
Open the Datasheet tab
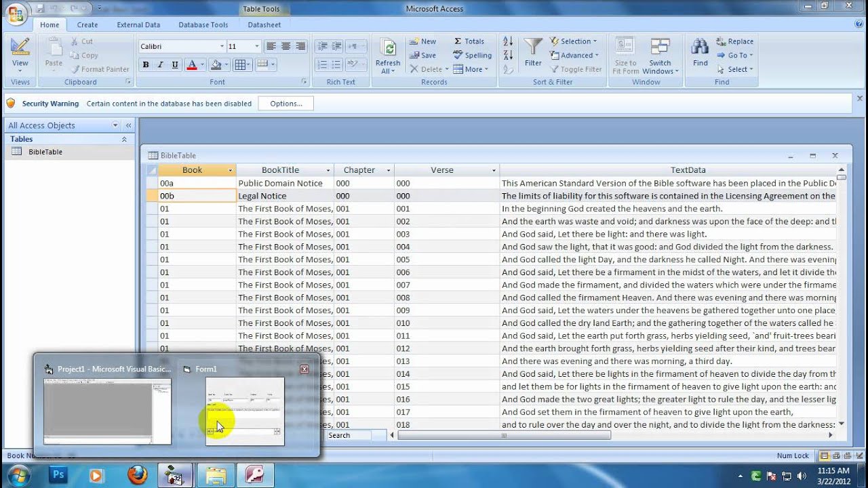coord(264,25)
